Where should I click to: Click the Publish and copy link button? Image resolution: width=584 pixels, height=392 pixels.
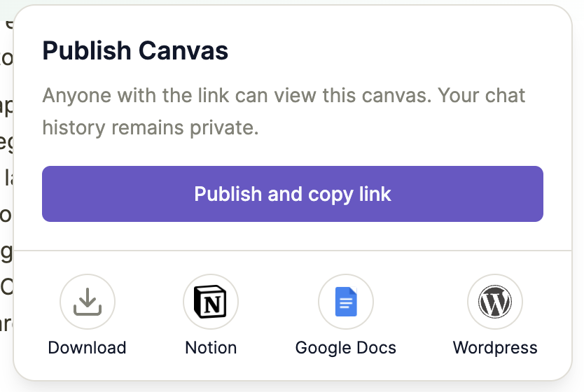click(x=293, y=194)
